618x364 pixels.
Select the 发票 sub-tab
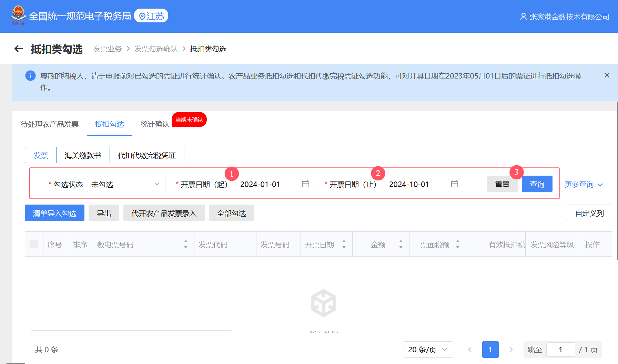click(41, 155)
